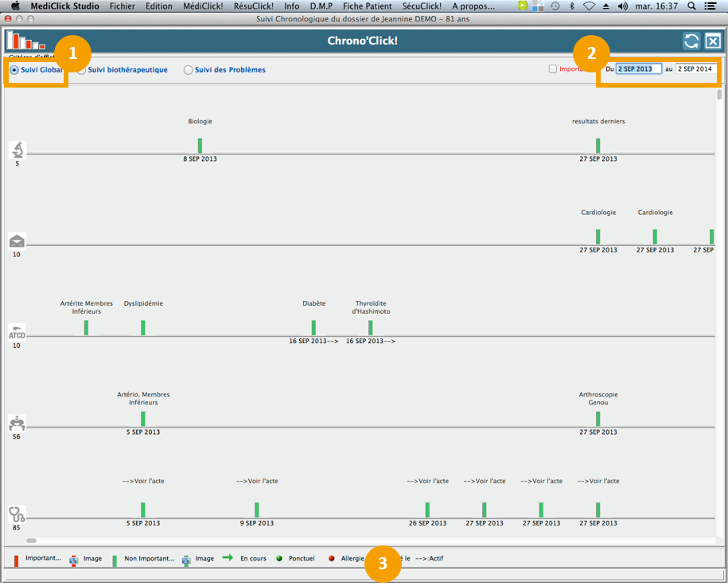Viewport: 728px width, 586px height.
Task: Click the pelvis imaging row icon
Action: coord(17,423)
